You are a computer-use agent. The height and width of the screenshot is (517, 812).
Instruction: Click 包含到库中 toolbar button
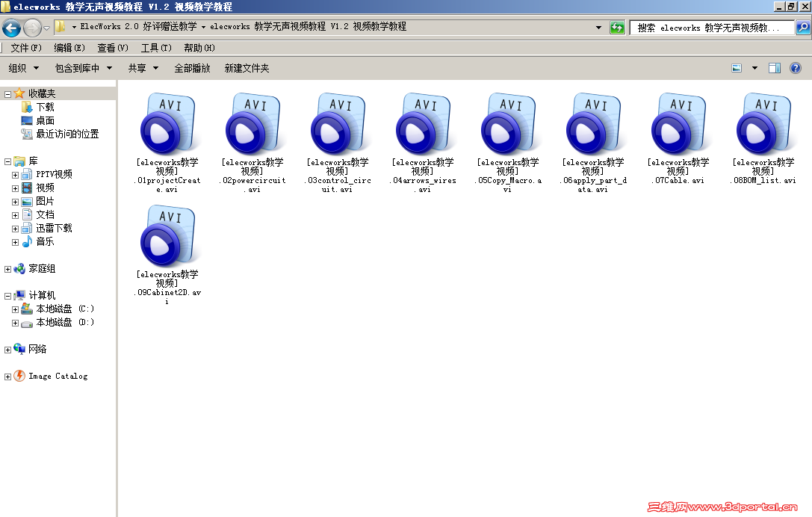[x=84, y=69]
